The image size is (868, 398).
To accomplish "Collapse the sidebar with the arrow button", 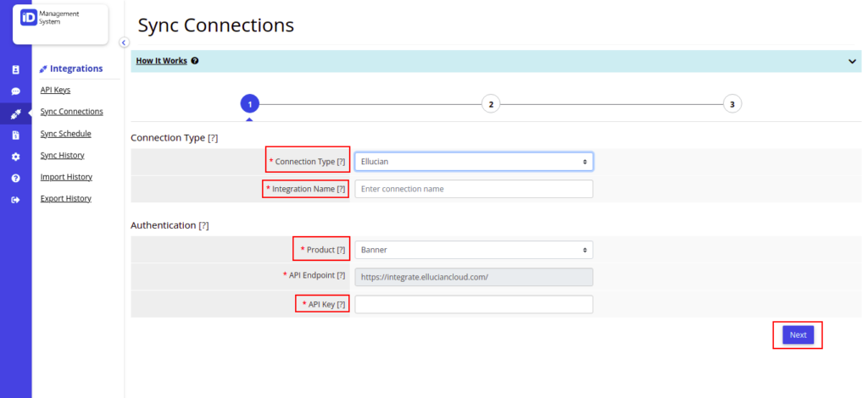I will point(124,42).
